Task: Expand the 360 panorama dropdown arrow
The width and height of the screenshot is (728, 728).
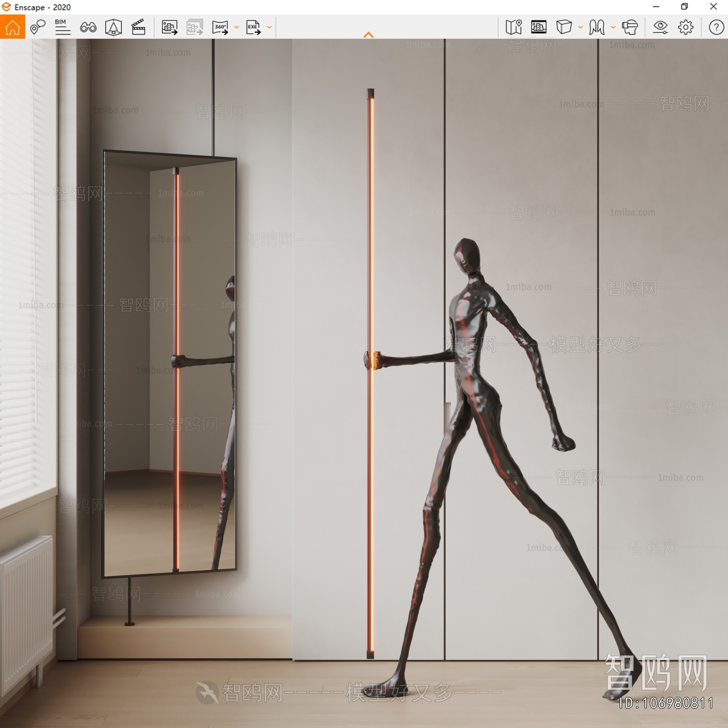Action: point(237,27)
